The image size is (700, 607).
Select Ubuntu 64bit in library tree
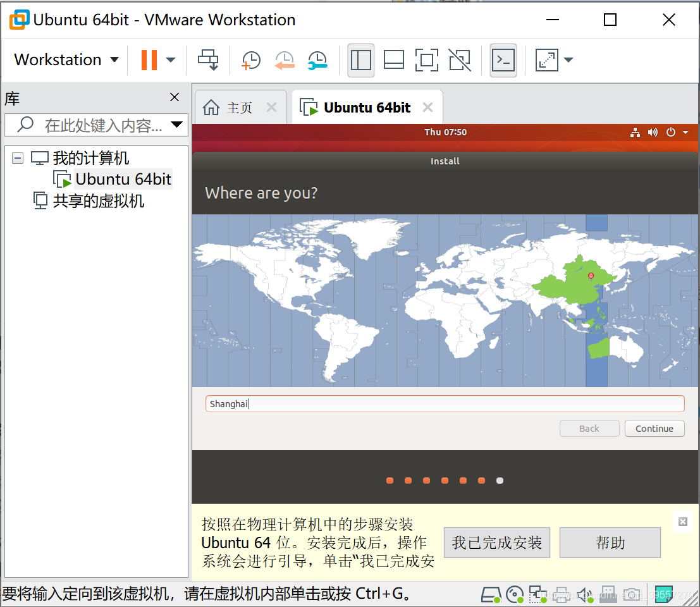coord(123,179)
